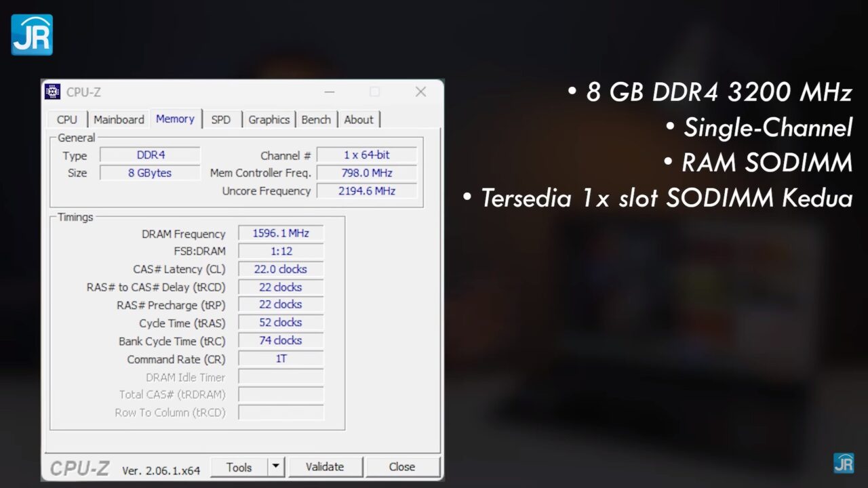Switch to the Graphics tab
Viewport: 868px width, 488px height.
[x=269, y=119]
